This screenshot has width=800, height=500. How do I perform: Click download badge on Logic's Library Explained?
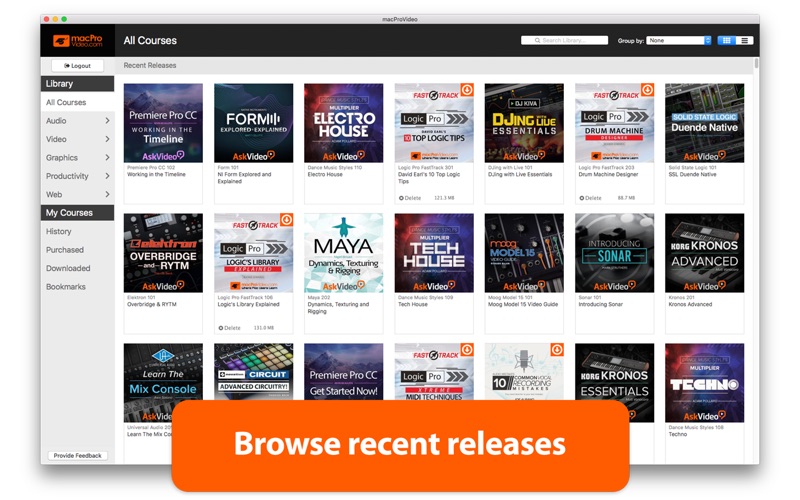pos(287,220)
